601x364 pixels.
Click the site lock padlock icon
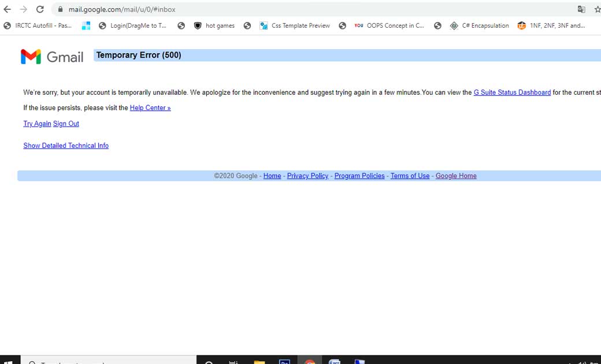(x=60, y=9)
